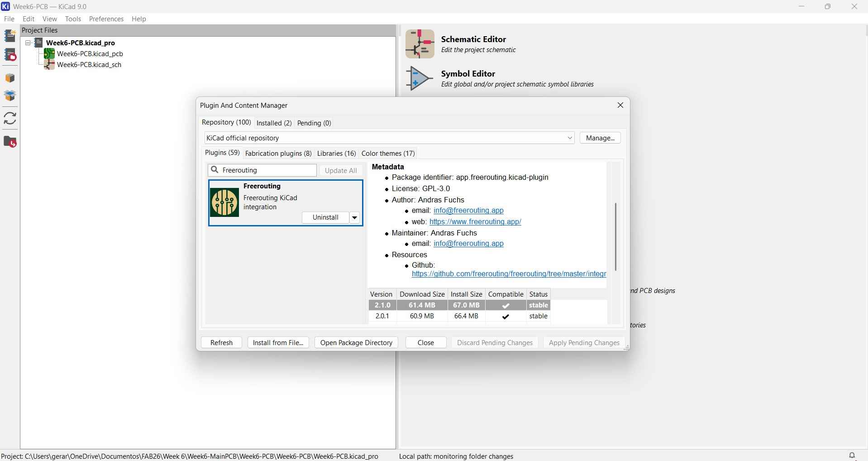The width and height of the screenshot is (868, 461).
Task: Click the Open Project icon in left toolbar
Action: [x=10, y=55]
